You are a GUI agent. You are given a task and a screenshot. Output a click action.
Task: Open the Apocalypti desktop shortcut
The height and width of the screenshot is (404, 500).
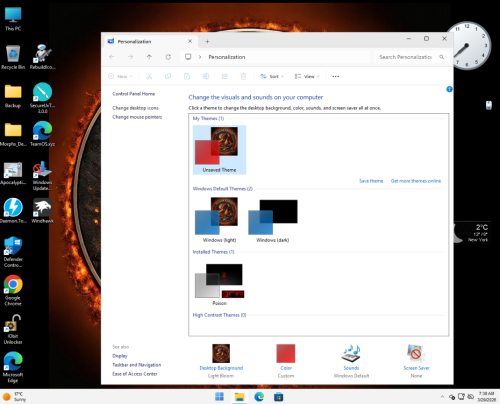click(13, 172)
